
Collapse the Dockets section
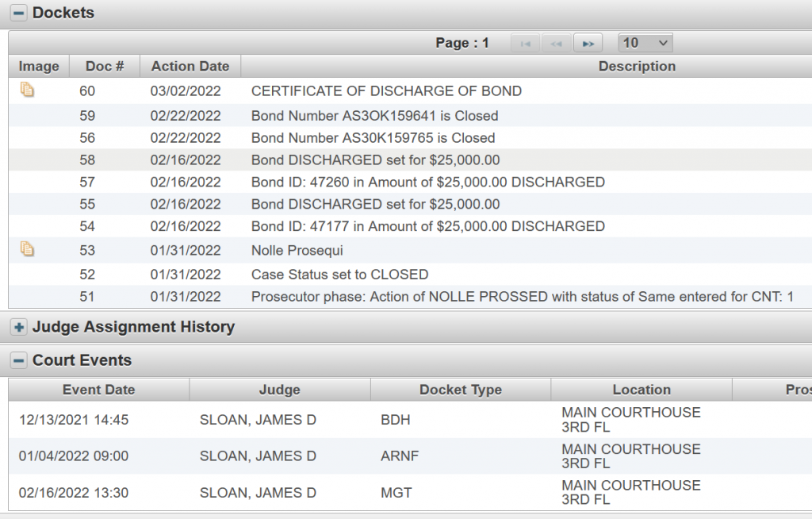(x=19, y=13)
